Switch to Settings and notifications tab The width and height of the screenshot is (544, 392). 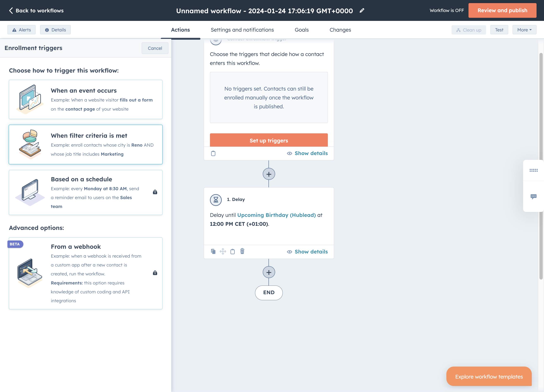[x=242, y=30]
